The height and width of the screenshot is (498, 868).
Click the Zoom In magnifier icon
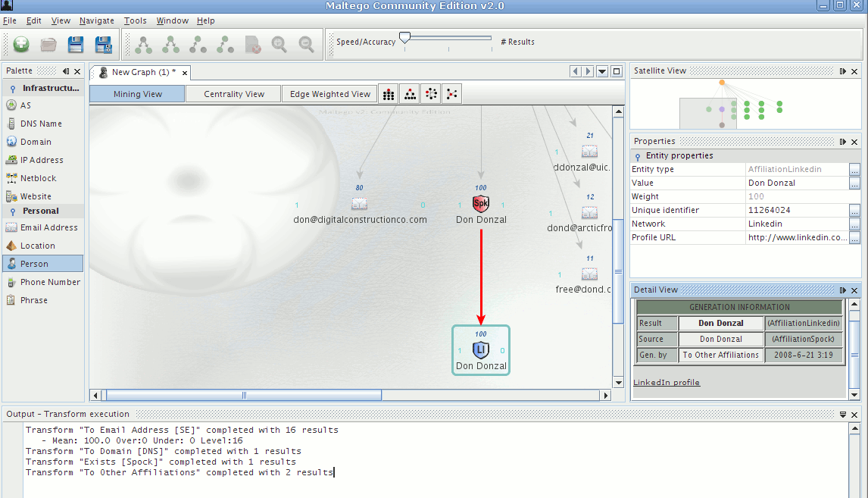point(279,45)
